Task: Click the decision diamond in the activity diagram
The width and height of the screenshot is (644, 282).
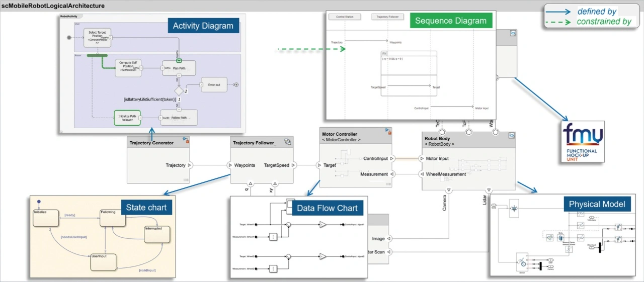Action: pos(179,91)
